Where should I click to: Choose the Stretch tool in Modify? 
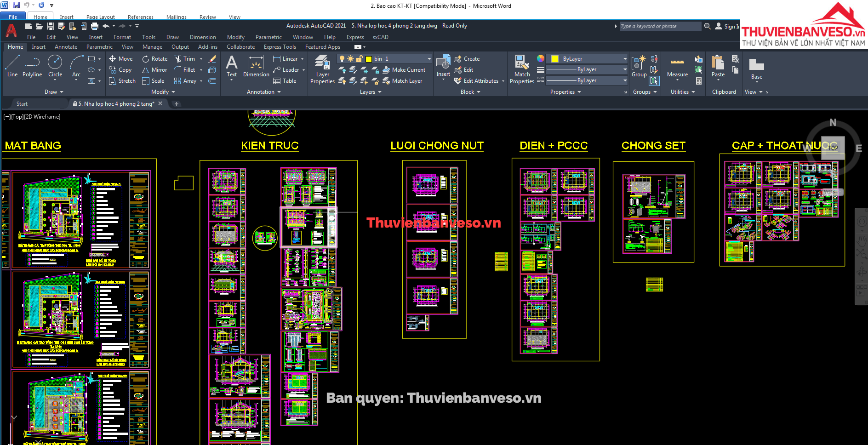(122, 81)
